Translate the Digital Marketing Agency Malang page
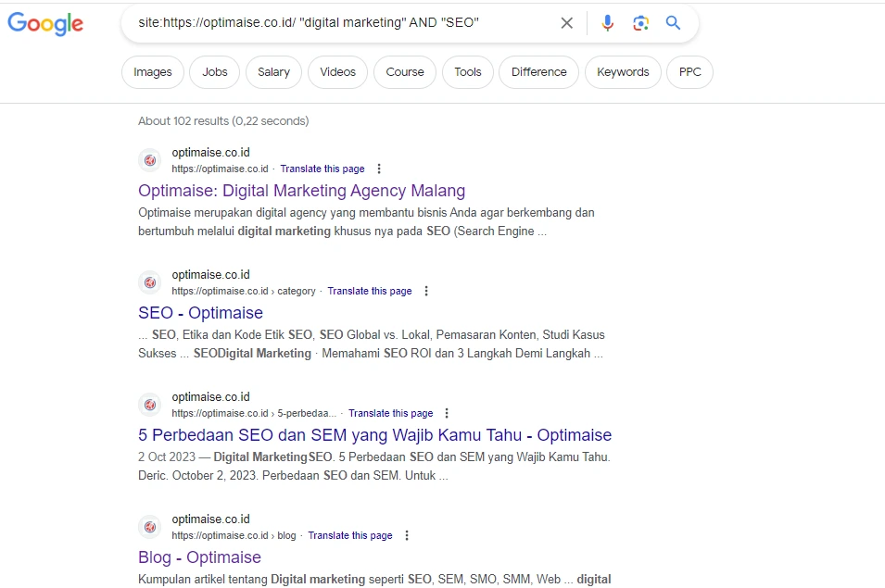 coord(322,169)
